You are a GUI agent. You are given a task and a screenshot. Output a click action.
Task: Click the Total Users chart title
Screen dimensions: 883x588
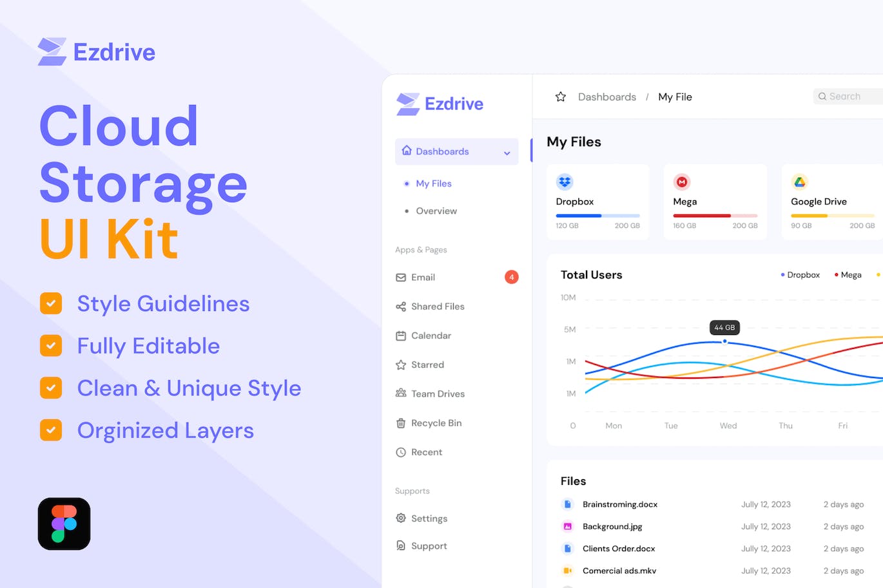tap(592, 275)
